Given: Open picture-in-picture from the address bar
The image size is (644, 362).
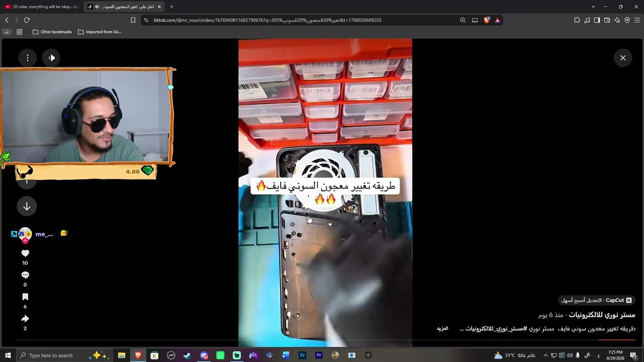Looking at the screenshot, I should (475, 20).
